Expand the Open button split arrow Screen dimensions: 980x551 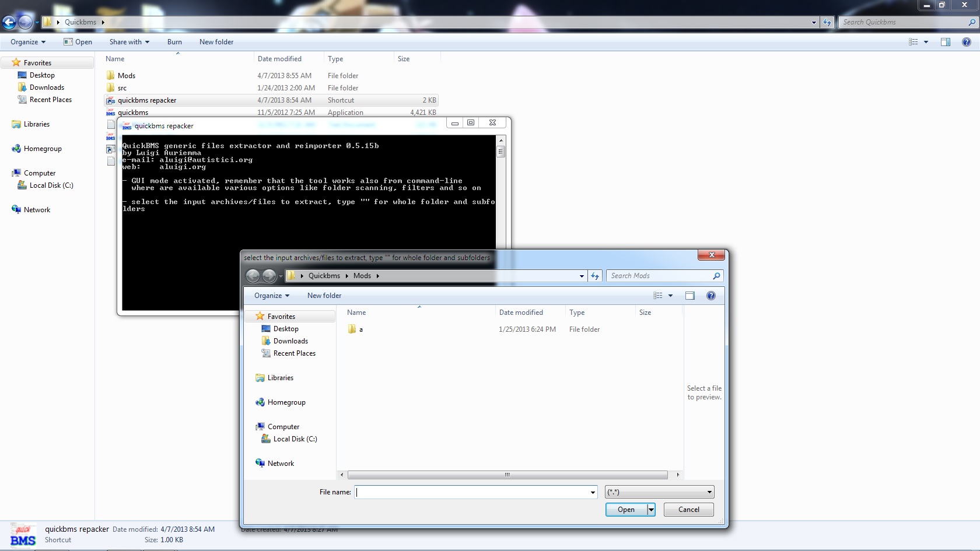pos(651,510)
